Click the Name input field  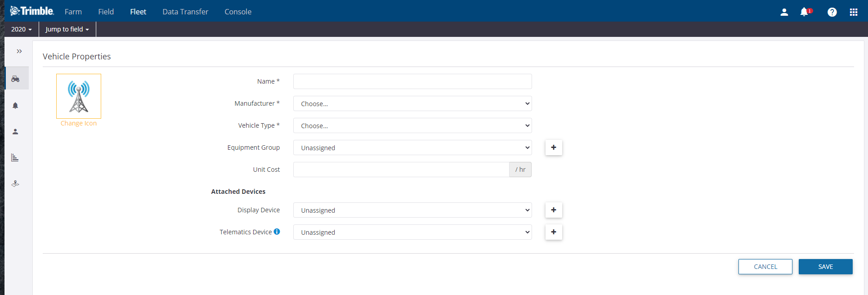(412, 81)
